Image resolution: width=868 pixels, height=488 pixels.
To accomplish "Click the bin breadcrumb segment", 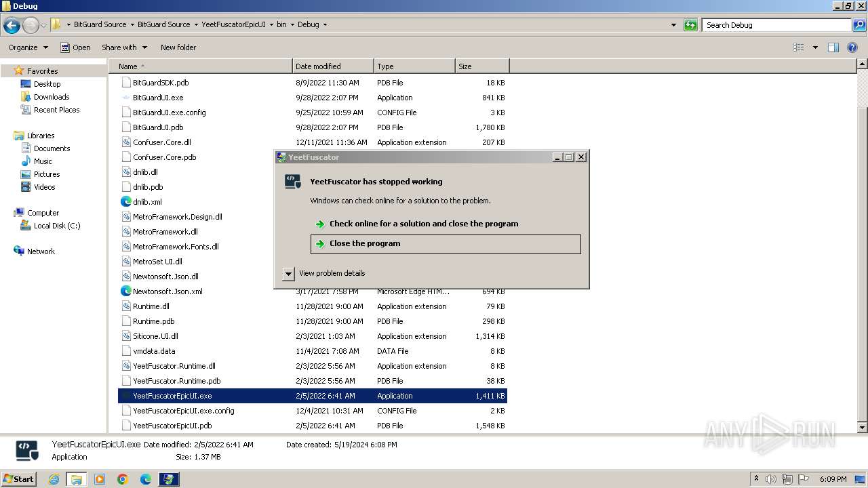I will click(281, 25).
